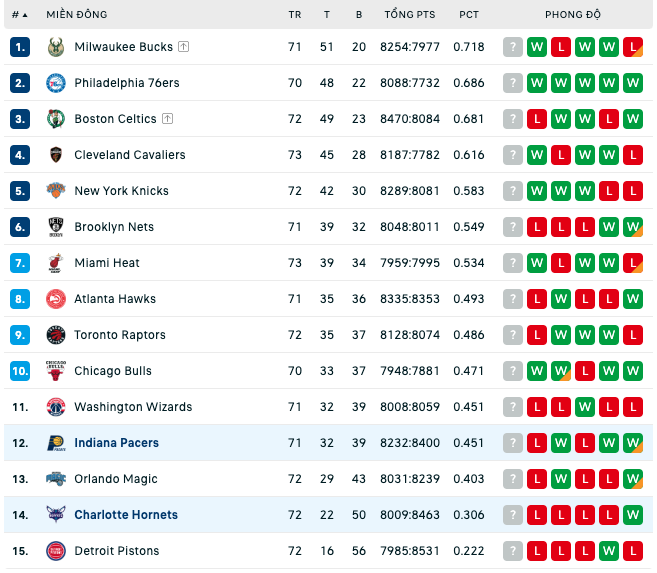657x573 pixels.
Task: Click the Boston Celtics logo icon
Action: [x=56, y=119]
